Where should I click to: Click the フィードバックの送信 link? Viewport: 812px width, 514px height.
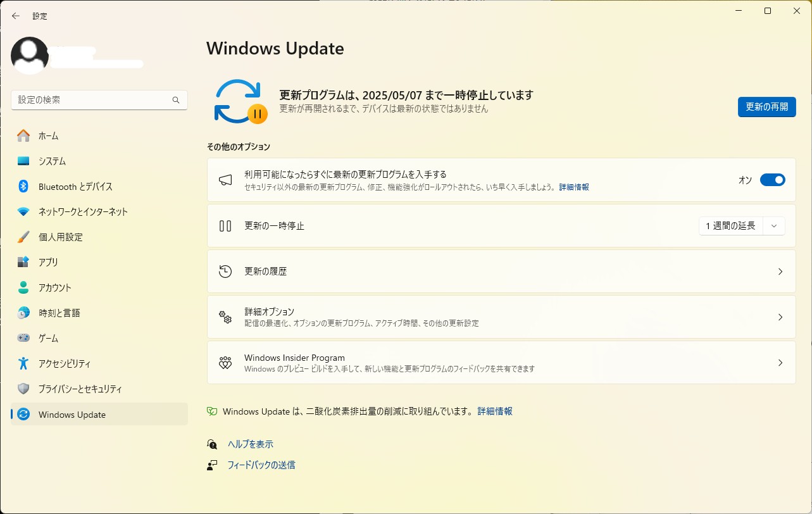[x=261, y=465]
